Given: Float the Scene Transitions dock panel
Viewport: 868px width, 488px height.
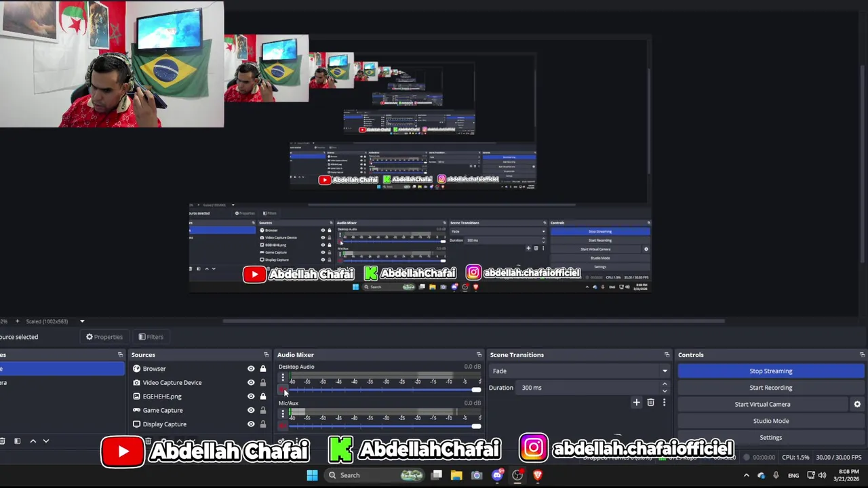Looking at the screenshot, I should (667, 354).
